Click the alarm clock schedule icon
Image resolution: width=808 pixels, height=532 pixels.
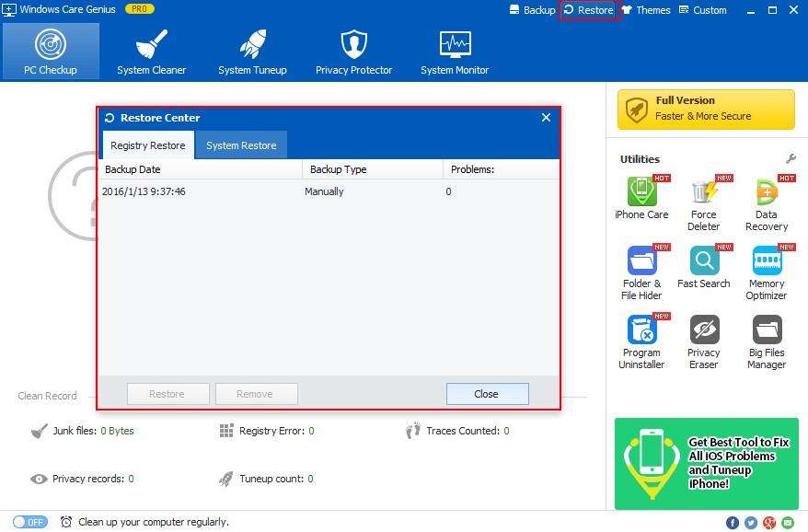[x=66, y=522]
